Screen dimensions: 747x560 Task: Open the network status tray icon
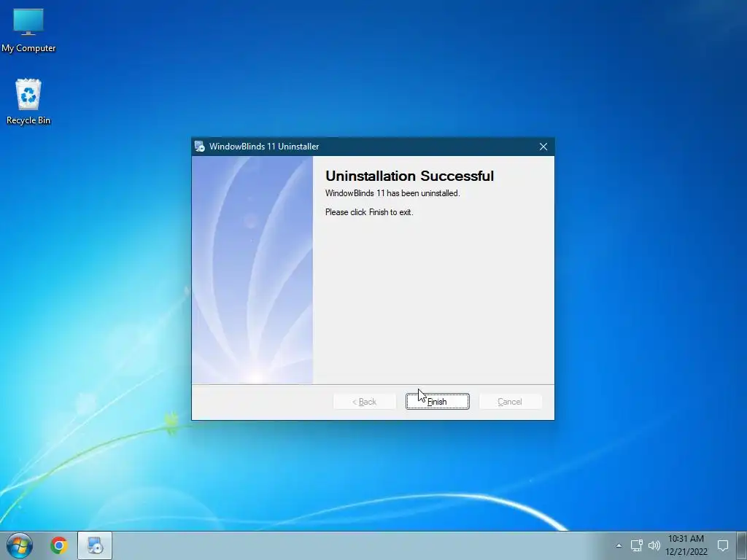[x=636, y=545]
